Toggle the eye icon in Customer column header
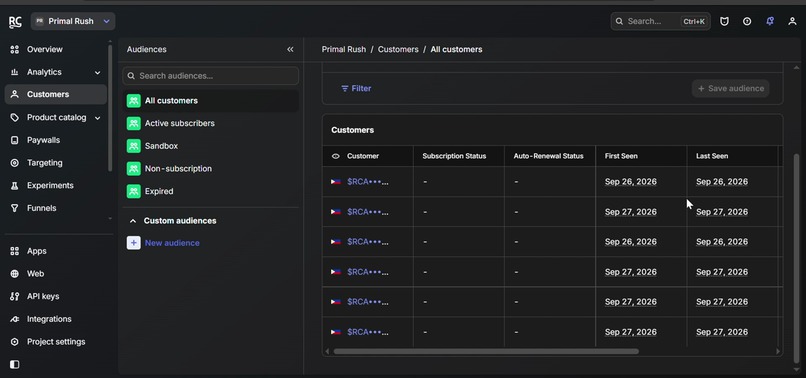 click(x=336, y=156)
